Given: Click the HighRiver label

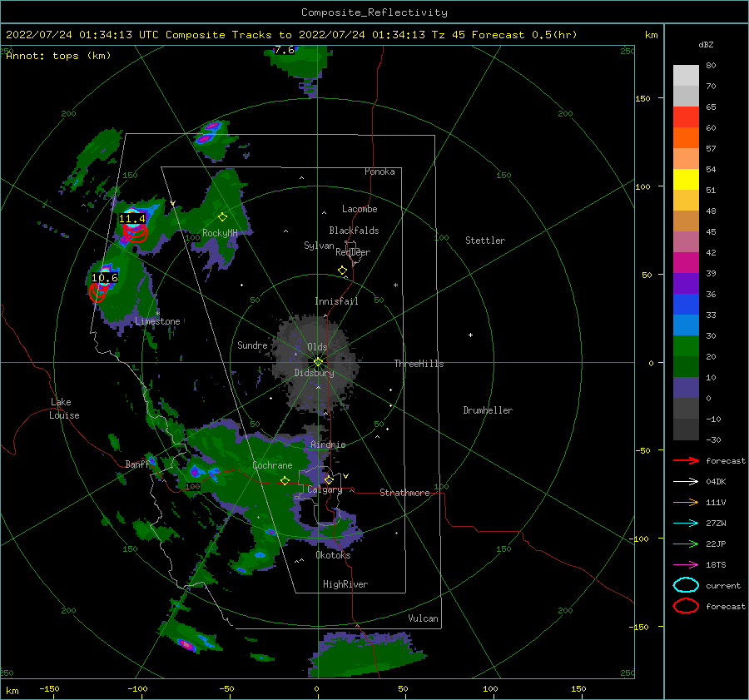Looking at the screenshot, I should pyautogui.click(x=345, y=584).
